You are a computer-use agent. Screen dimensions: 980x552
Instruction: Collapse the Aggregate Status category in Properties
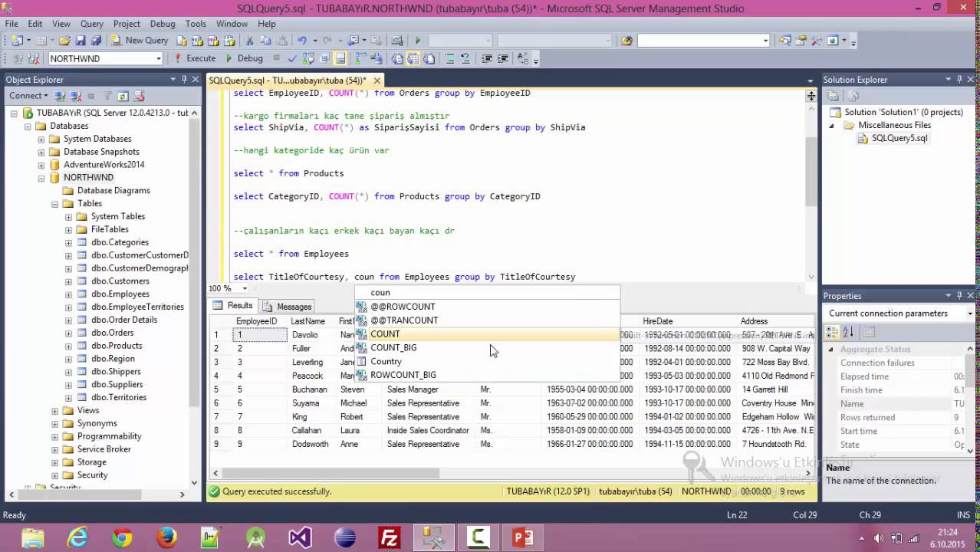[x=831, y=350]
